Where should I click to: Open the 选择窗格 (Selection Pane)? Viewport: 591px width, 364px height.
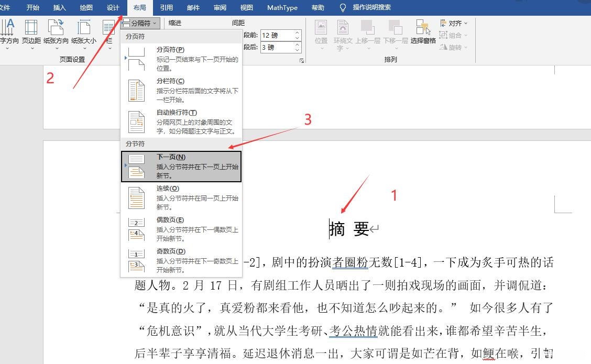pos(423,29)
